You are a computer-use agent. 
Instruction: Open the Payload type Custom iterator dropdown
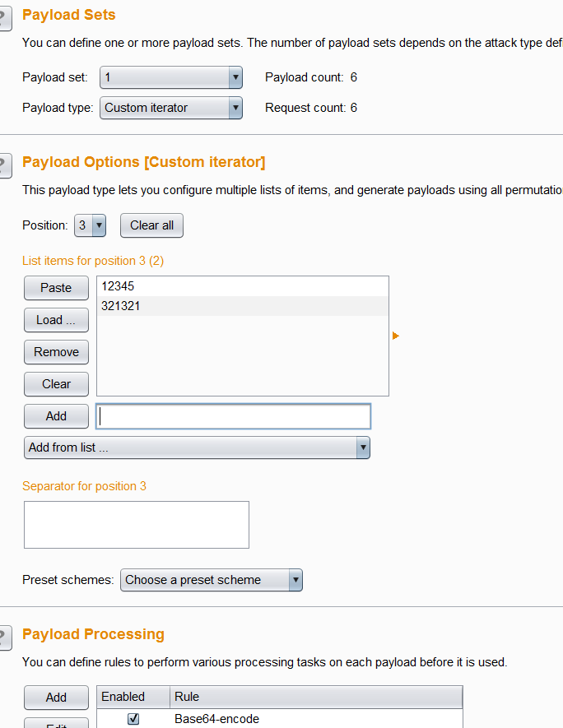171,108
